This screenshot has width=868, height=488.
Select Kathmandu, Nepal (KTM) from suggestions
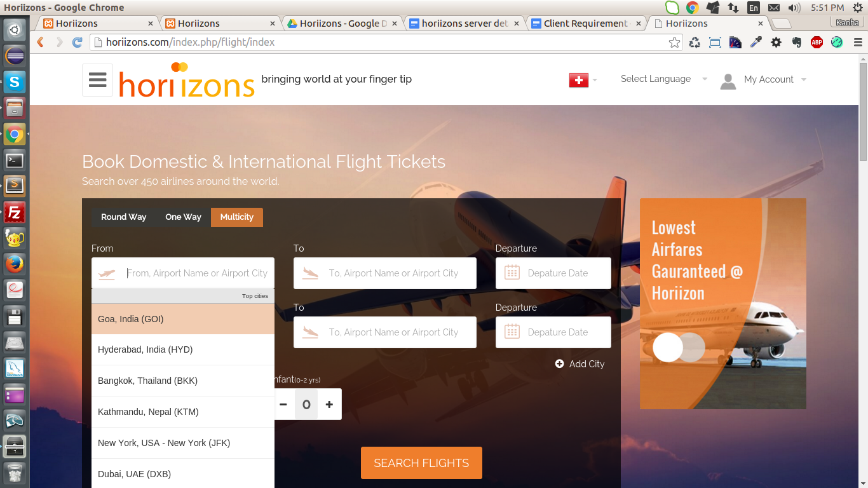183,412
